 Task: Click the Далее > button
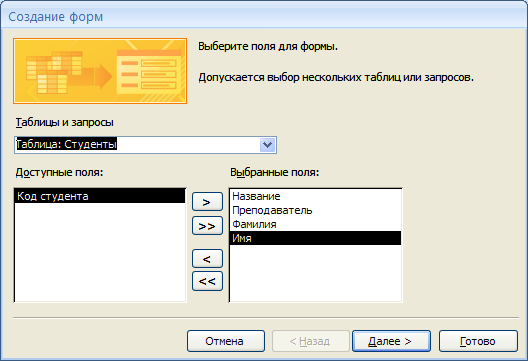click(391, 341)
